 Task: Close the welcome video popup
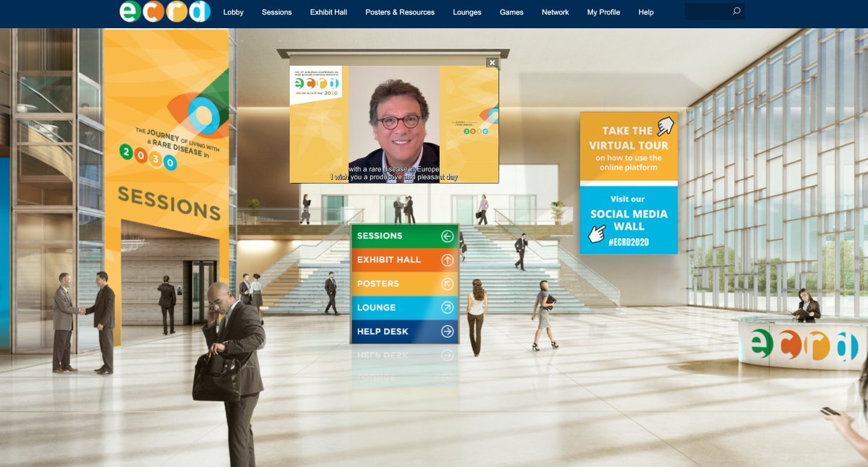point(492,63)
